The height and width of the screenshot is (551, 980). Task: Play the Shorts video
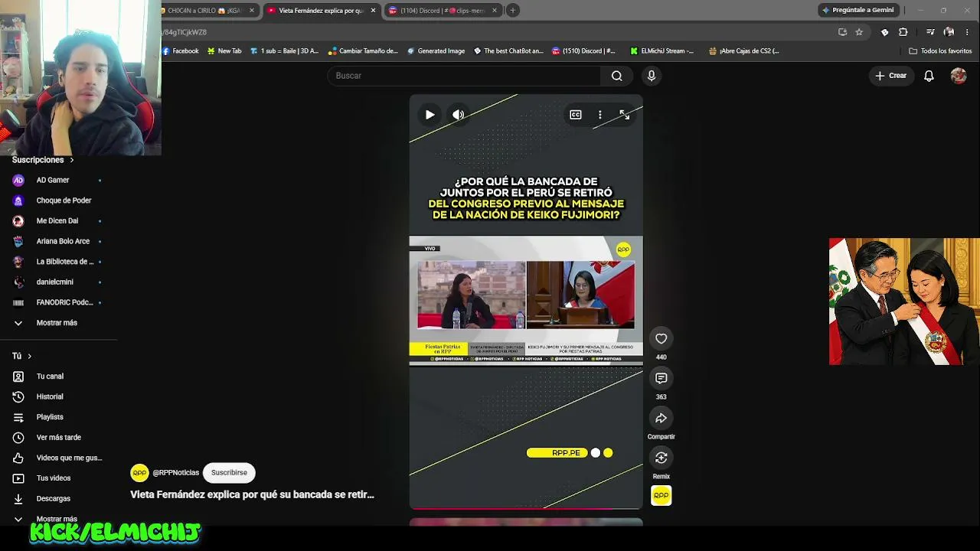click(x=430, y=115)
